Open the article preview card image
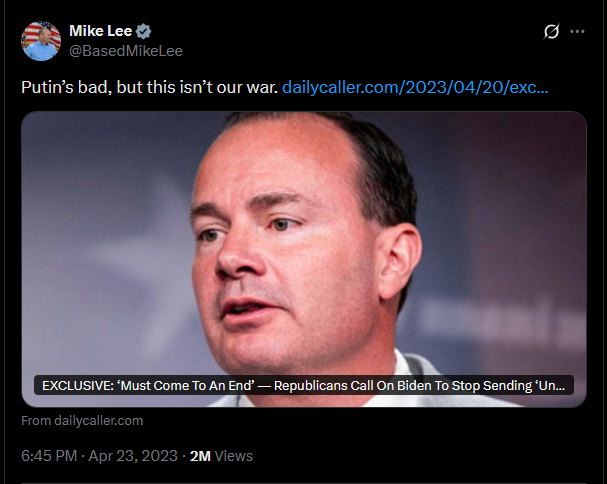This screenshot has width=607, height=484. click(304, 259)
